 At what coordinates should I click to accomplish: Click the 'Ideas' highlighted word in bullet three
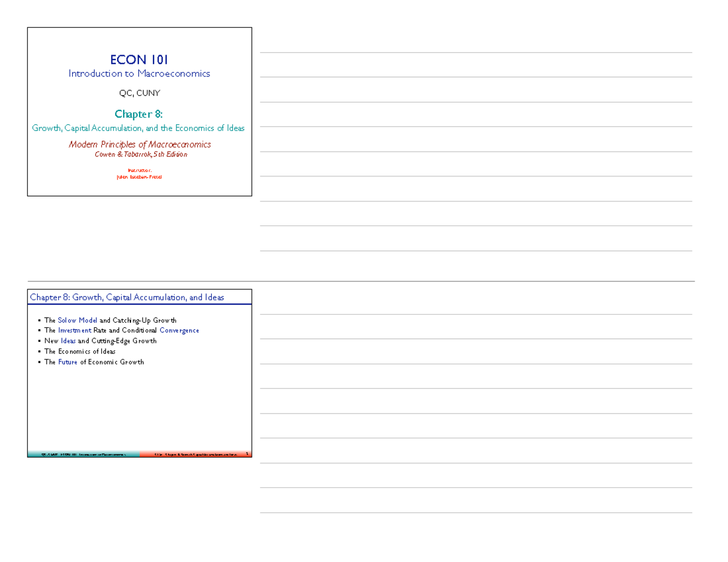tap(68, 341)
